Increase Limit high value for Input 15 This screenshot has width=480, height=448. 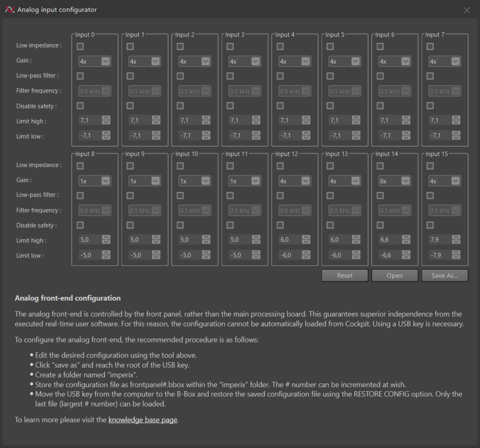click(456, 238)
